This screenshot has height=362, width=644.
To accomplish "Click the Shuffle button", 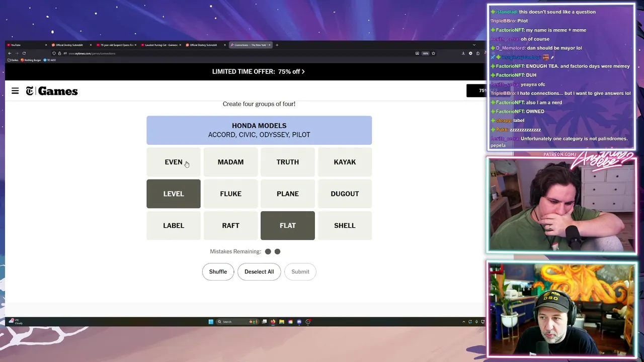I will (218, 271).
